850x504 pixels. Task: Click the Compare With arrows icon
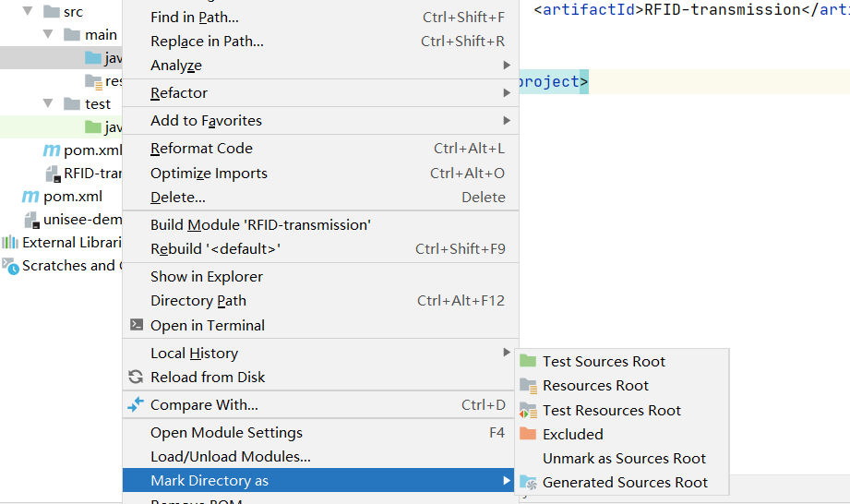coord(137,404)
